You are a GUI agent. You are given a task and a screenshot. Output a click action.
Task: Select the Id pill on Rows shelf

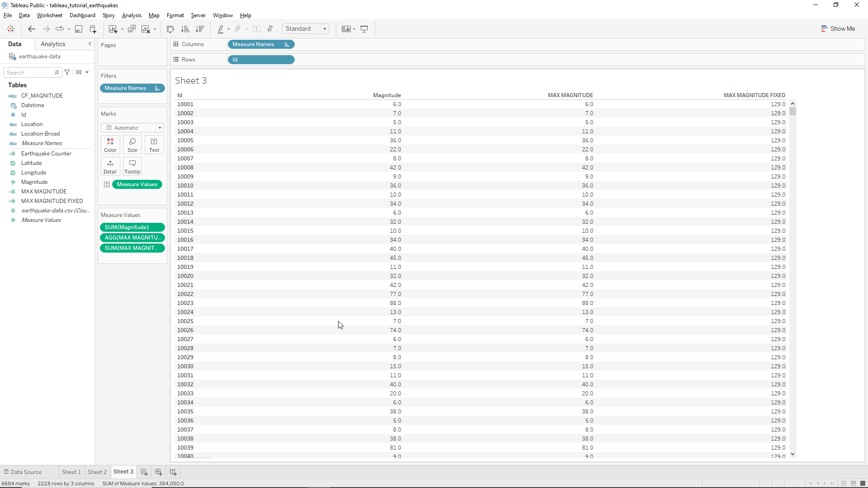click(261, 60)
